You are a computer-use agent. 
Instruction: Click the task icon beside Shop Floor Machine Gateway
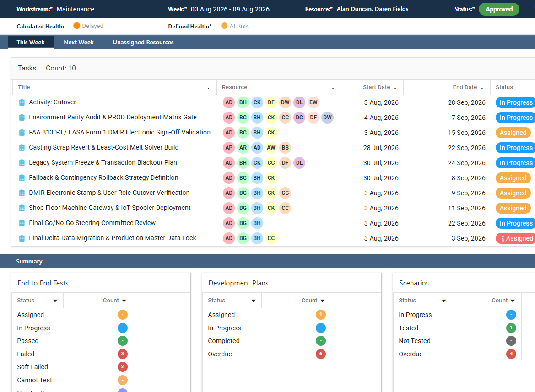click(x=22, y=208)
